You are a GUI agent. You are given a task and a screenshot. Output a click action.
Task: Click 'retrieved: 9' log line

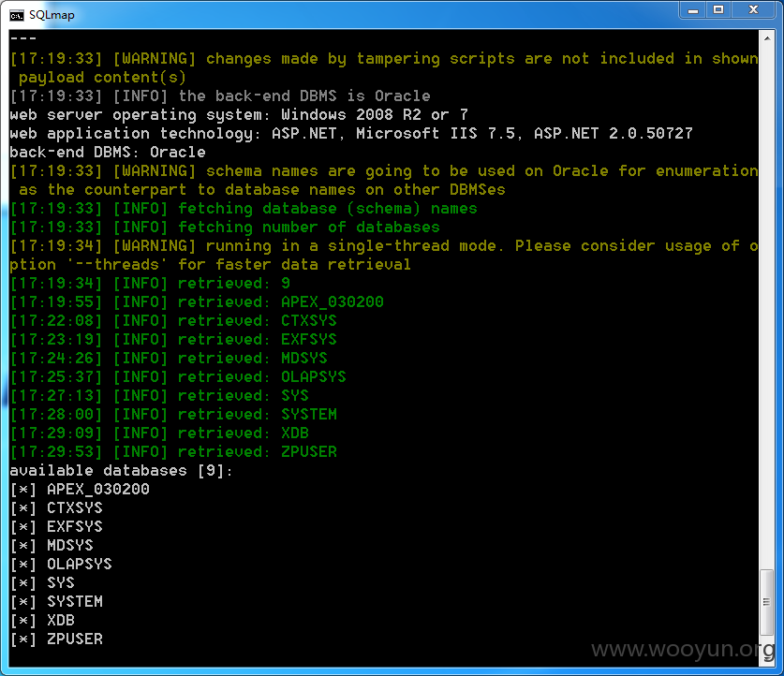click(150, 284)
